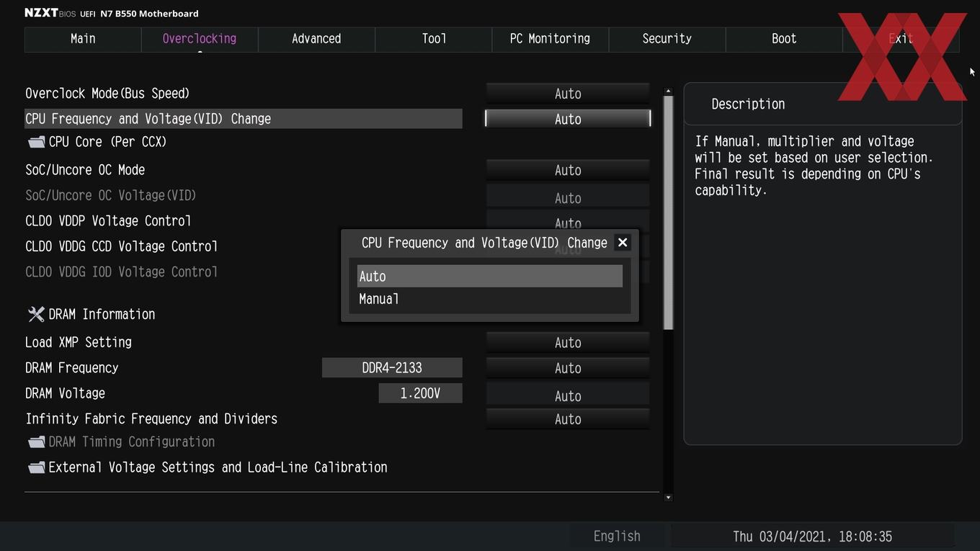Select Auto in the popup list
This screenshot has width=980, height=551.
coord(490,276)
